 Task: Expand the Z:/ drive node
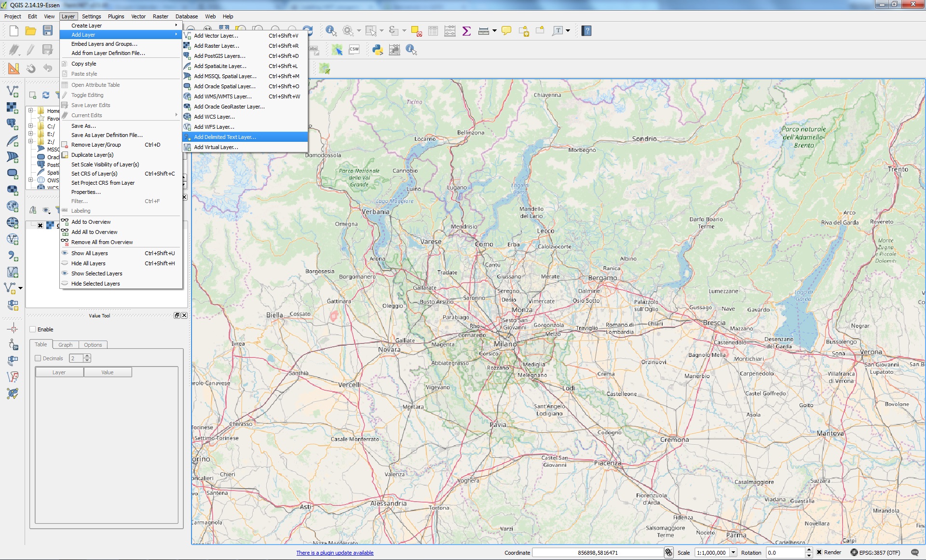(x=31, y=141)
